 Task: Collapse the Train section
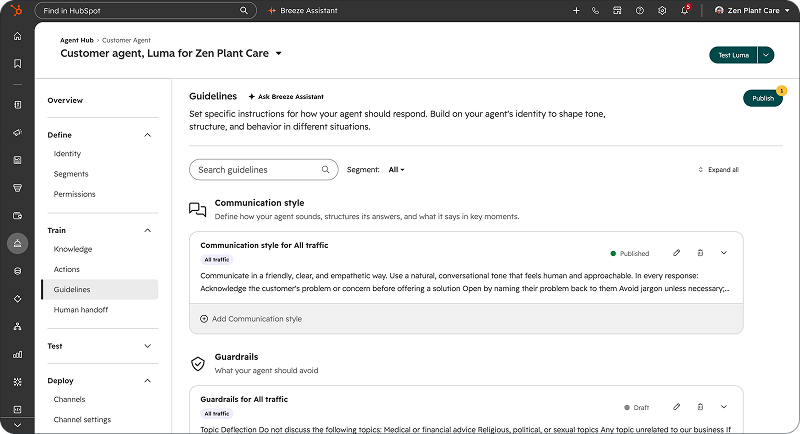147,231
